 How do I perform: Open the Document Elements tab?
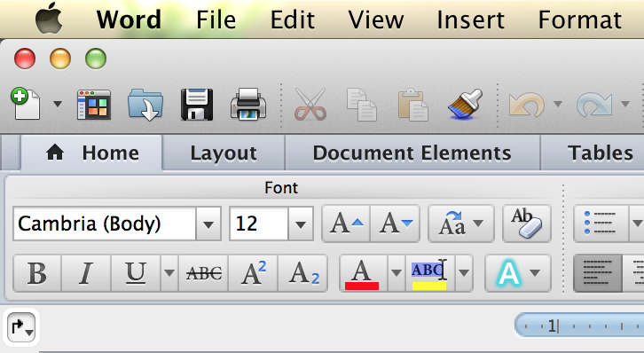tap(412, 153)
